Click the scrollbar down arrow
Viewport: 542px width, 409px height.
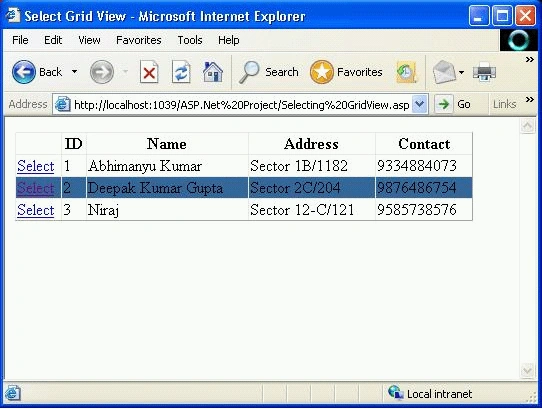[x=527, y=371]
